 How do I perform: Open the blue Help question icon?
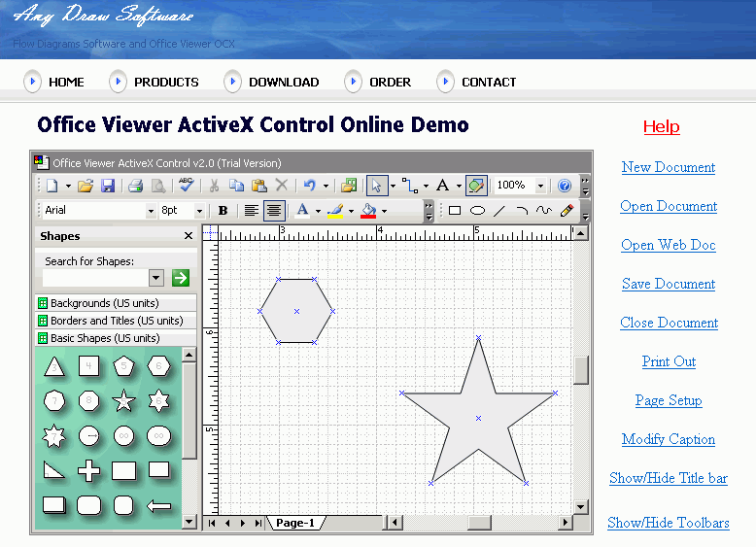point(565,186)
